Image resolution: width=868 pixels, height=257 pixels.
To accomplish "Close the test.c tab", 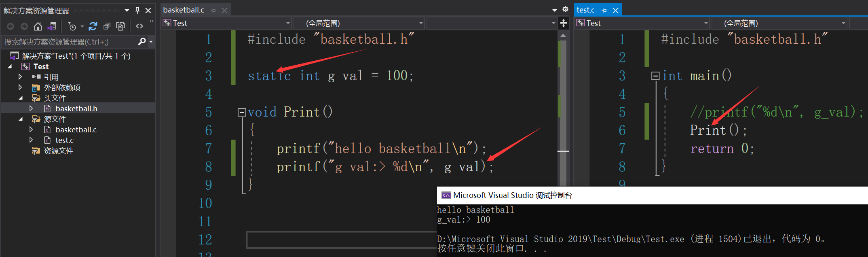I will tap(615, 11).
